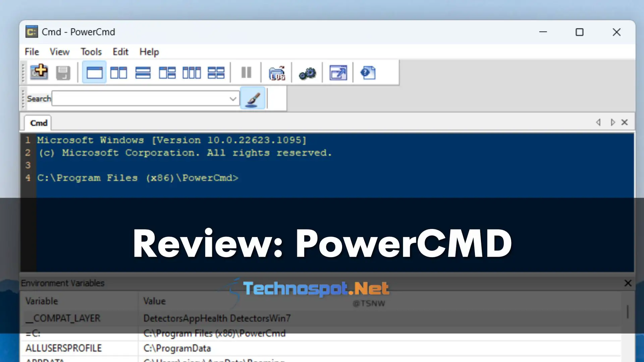
Task: Click the highlight brush icon beside Search
Action: [x=253, y=98]
